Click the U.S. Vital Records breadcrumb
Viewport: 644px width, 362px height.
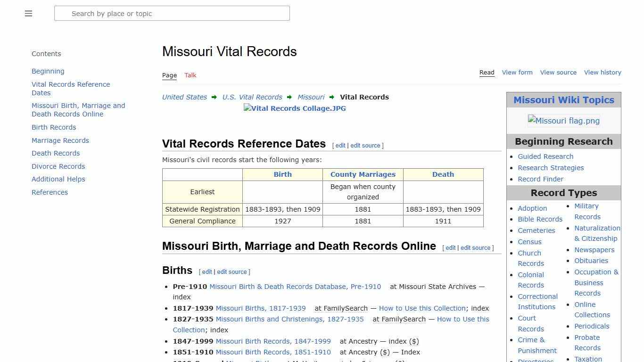pos(252,97)
